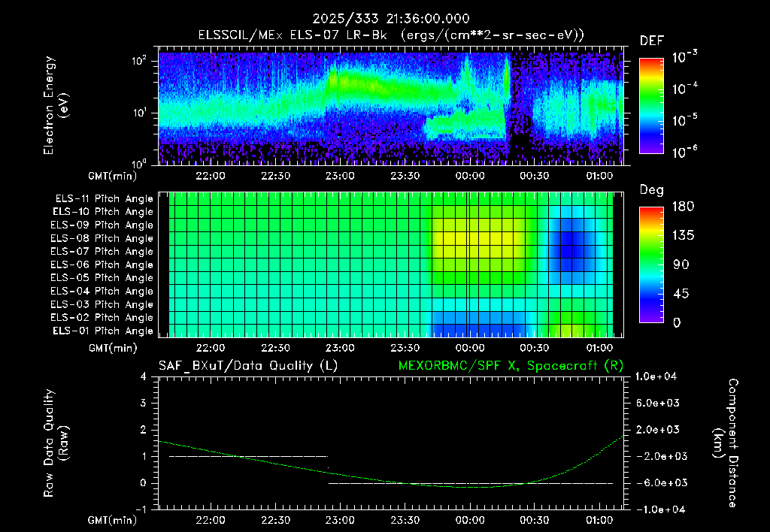This screenshot has width=770, height=532.
Task: Click the GMT(min) label under the spectrogram
Action: [113, 176]
